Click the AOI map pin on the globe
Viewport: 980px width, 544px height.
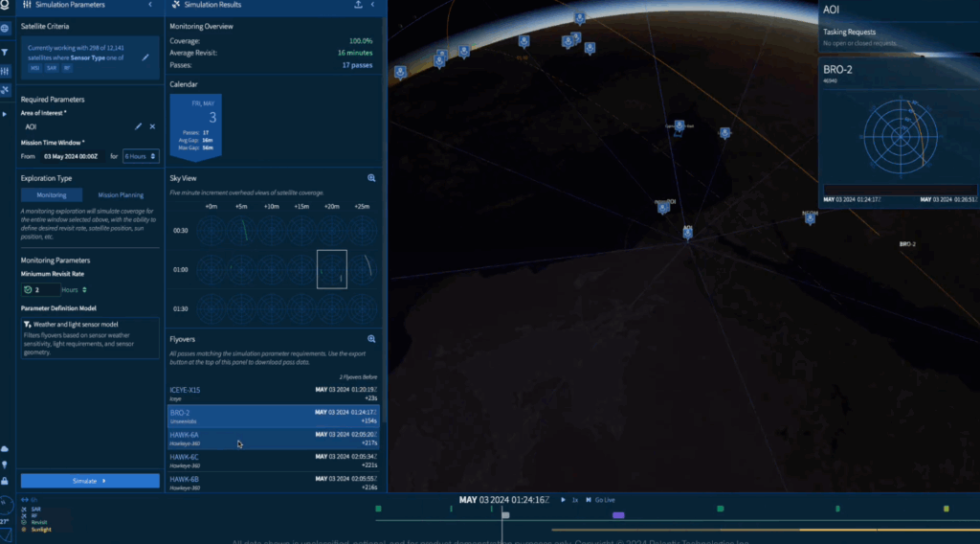(x=687, y=233)
